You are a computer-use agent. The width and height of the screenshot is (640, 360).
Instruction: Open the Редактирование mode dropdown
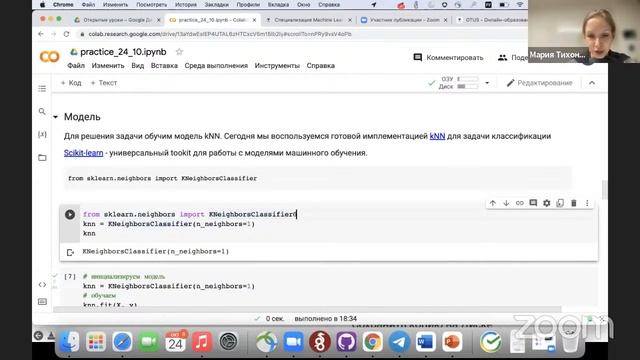[540, 83]
